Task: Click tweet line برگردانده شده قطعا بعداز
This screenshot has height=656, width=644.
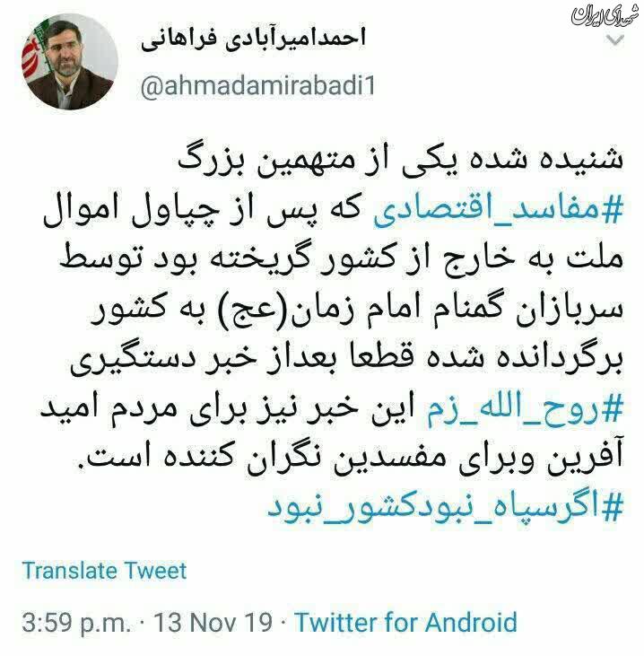Action: tap(347, 360)
